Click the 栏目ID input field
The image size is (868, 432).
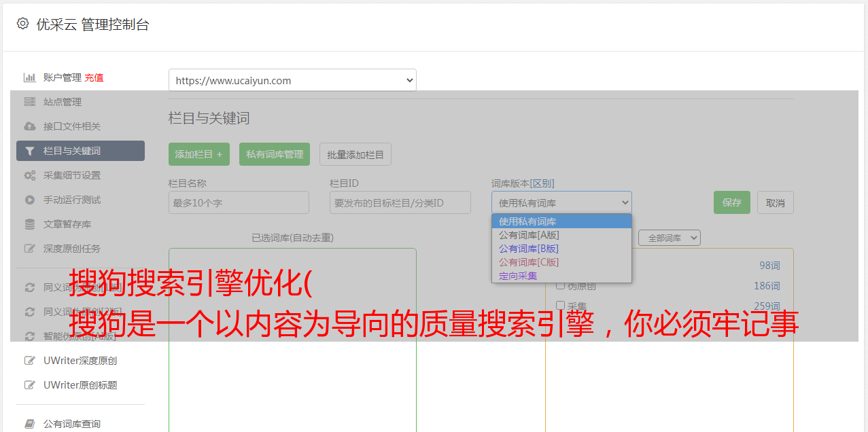point(400,202)
